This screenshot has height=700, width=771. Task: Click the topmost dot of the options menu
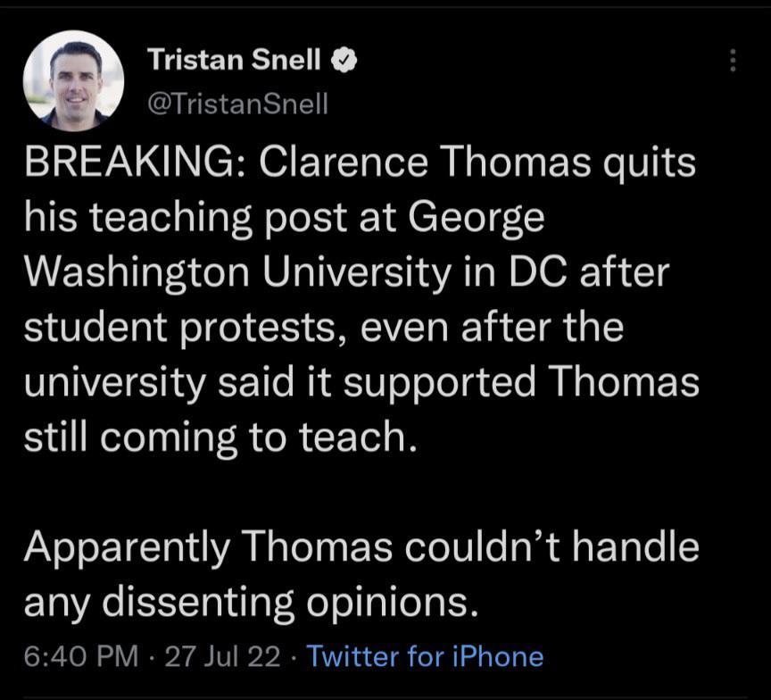pyautogui.click(x=734, y=52)
